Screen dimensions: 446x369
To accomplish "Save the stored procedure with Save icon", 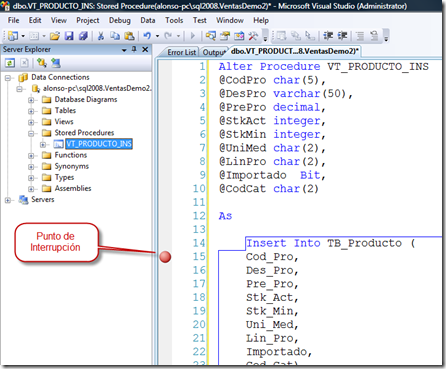I will click(x=69, y=36).
